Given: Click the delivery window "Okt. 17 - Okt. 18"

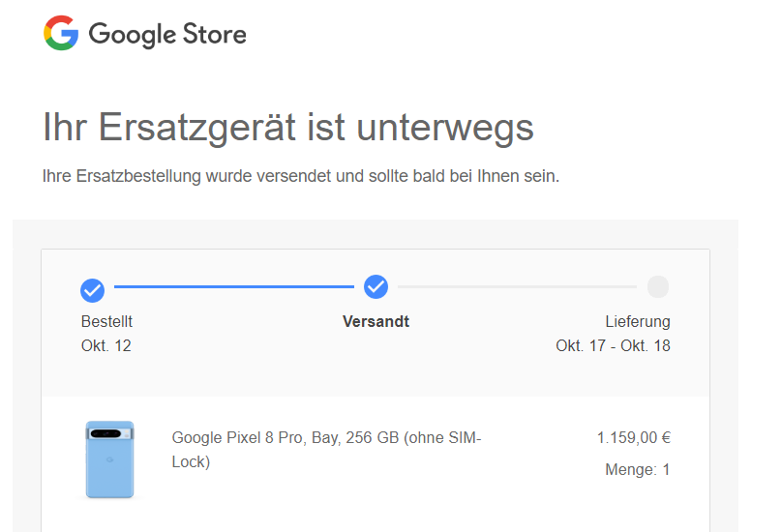Looking at the screenshot, I should (613, 345).
